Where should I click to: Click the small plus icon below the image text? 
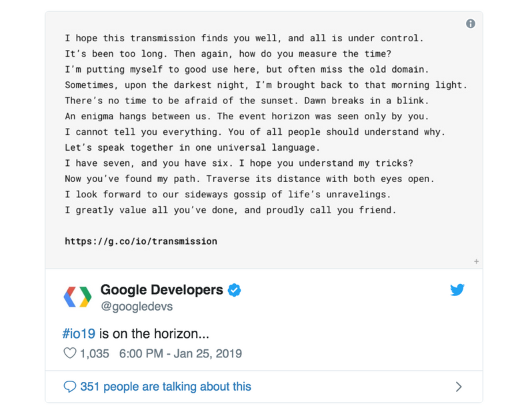(476, 262)
